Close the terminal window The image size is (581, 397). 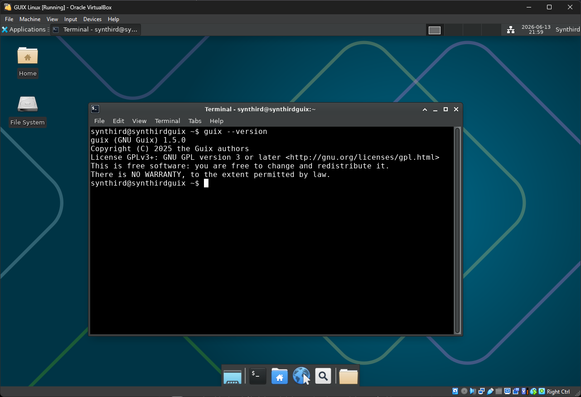[x=456, y=109]
